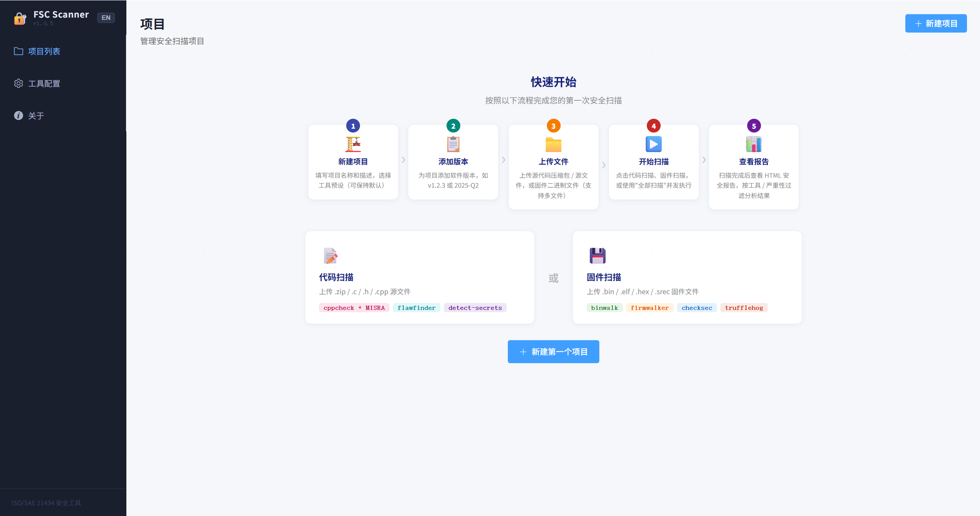Click the 新建第一个项目 button
Screen dimensions: 980x516
[553, 352]
